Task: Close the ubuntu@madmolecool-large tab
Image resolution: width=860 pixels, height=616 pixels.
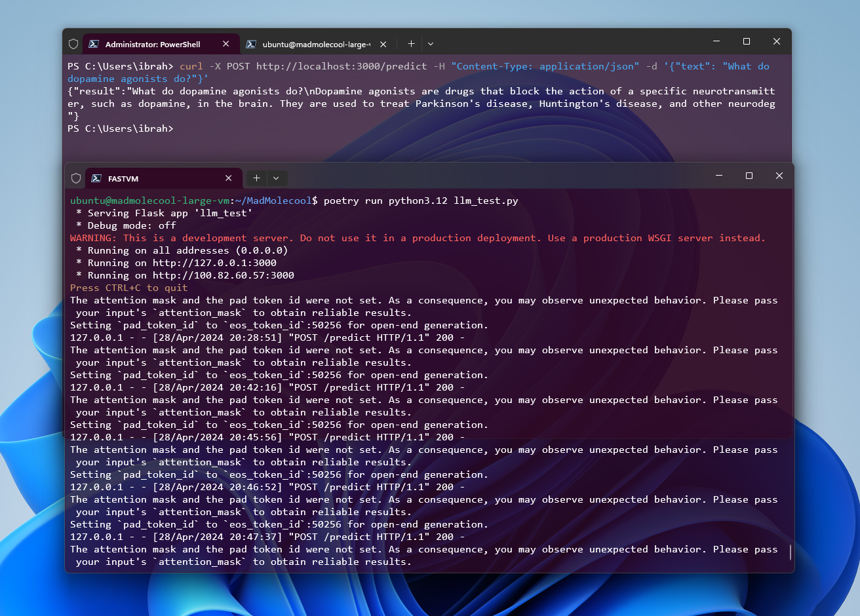Action: coord(383,44)
